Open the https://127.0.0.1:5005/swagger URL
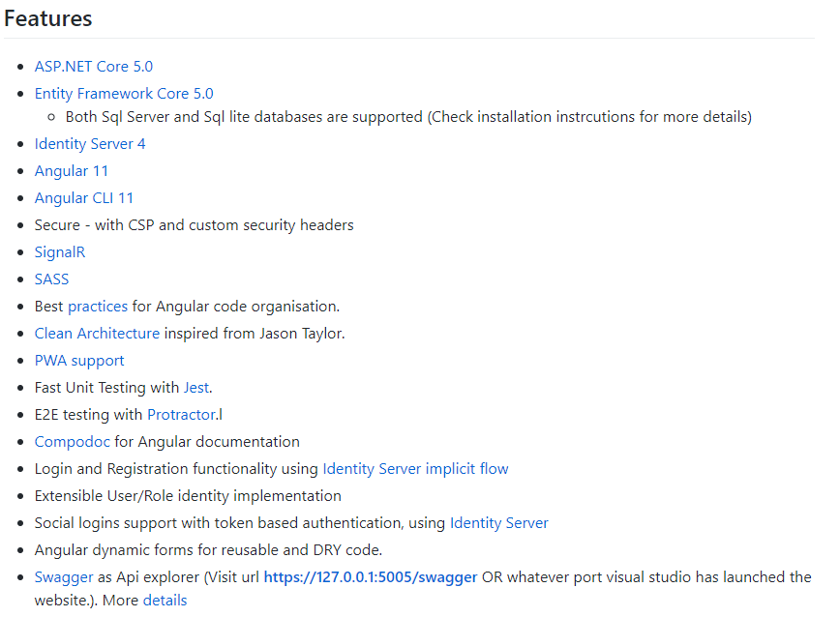This screenshot has height=617, width=840. coord(371,577)
